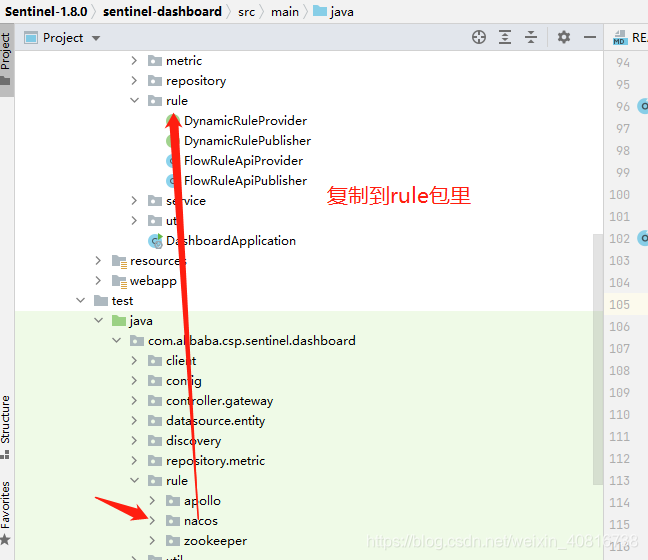Collapse com.alibaba.csp.sentinel.dashboard test package
648x560 pixels.
coord(117,341)
